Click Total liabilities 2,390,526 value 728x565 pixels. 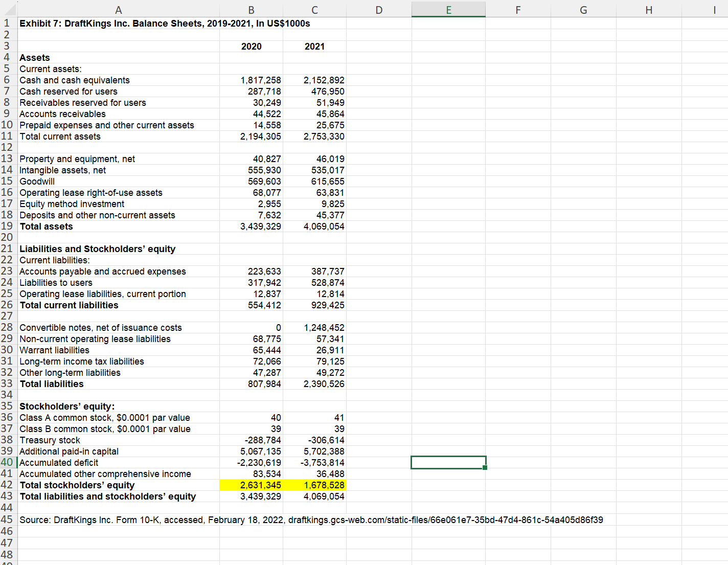coord(324,384)
